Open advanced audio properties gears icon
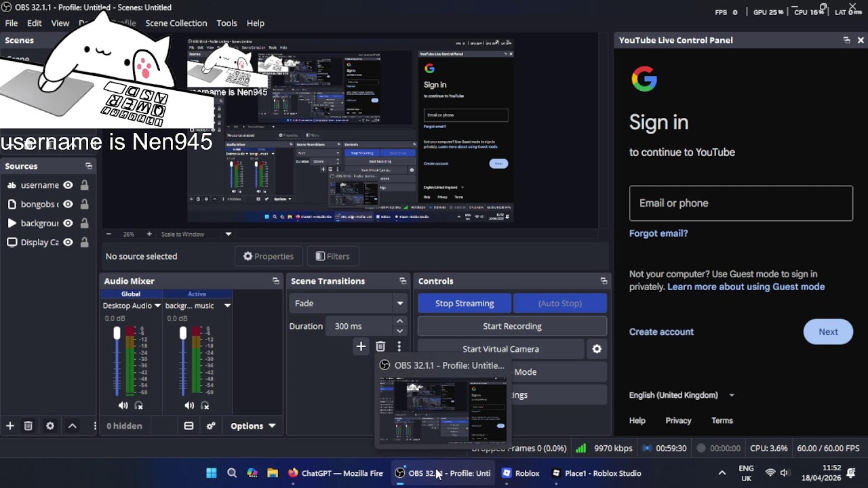The height and width of the screenshot is (488, 868). pos(211,426)
